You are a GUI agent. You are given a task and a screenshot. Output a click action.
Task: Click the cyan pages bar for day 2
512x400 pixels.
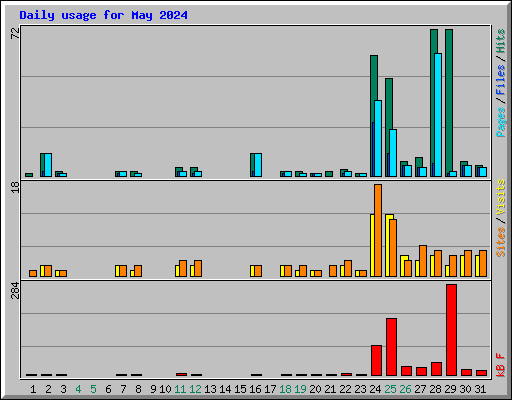(x=48, y=165)
